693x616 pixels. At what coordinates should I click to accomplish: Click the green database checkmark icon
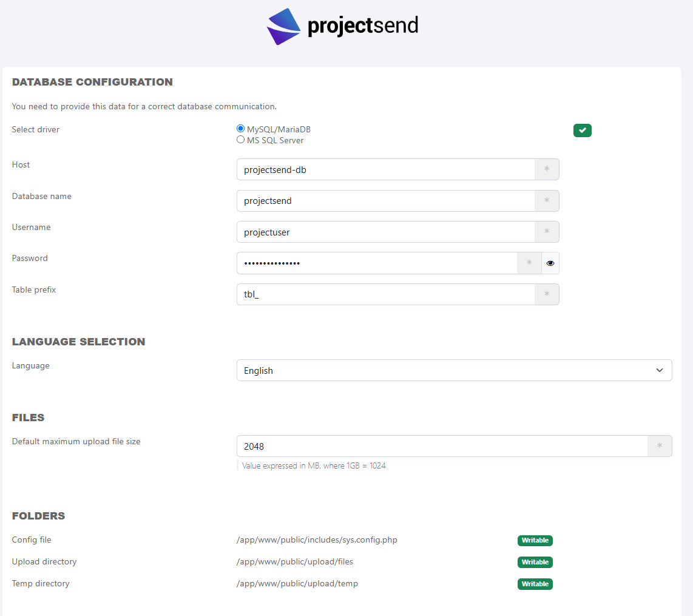[582, 130]
